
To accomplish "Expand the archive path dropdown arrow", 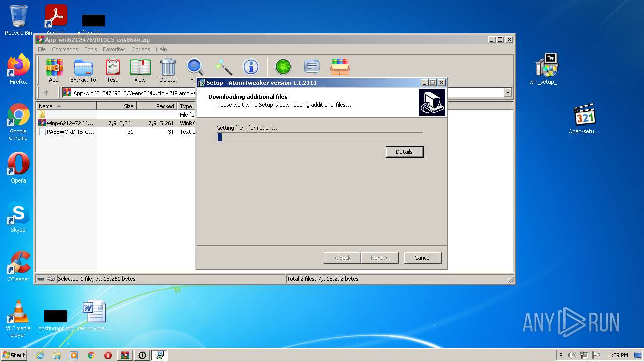I will coord(508,93).
